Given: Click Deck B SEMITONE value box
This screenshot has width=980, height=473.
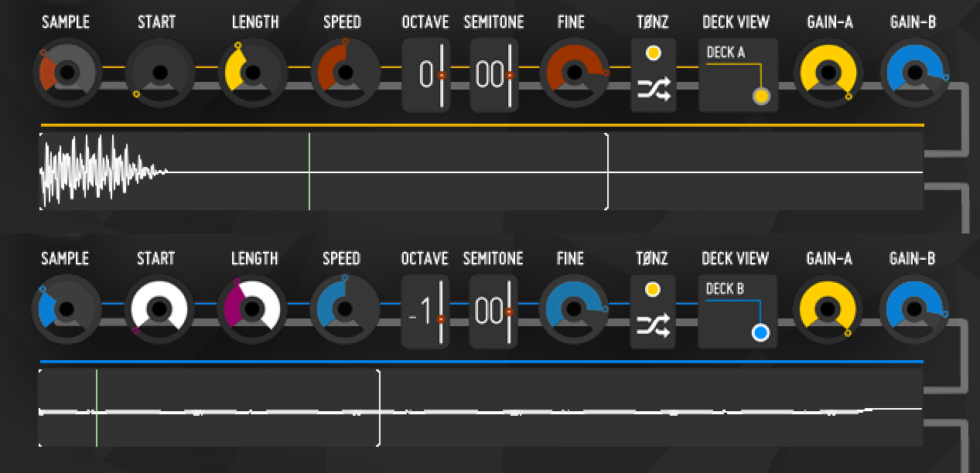Looking at the screenshot, I should pos(493,311).
